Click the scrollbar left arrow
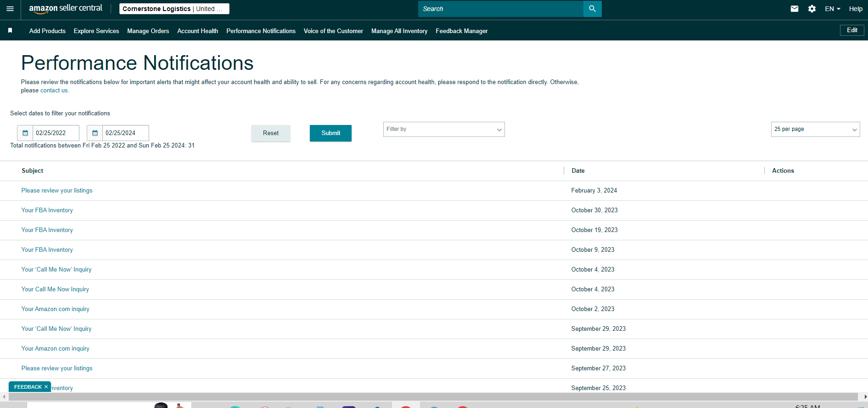The width and height of the screenshot is (868, 408). click(x=4, y=397)
